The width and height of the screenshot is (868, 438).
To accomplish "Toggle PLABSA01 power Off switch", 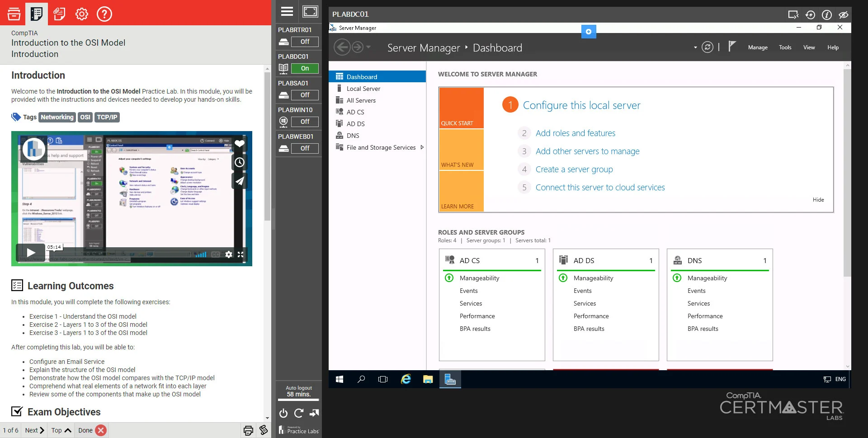I will click(305, 95).
